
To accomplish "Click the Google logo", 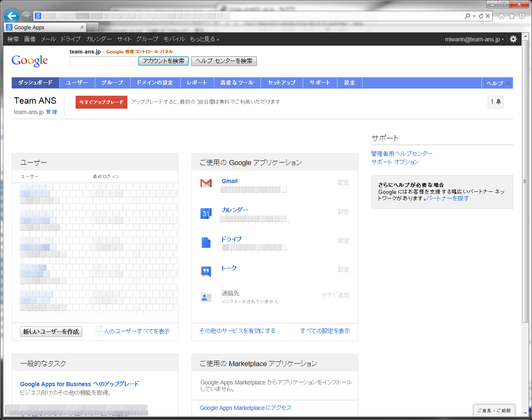I will [x=30, y=61].
